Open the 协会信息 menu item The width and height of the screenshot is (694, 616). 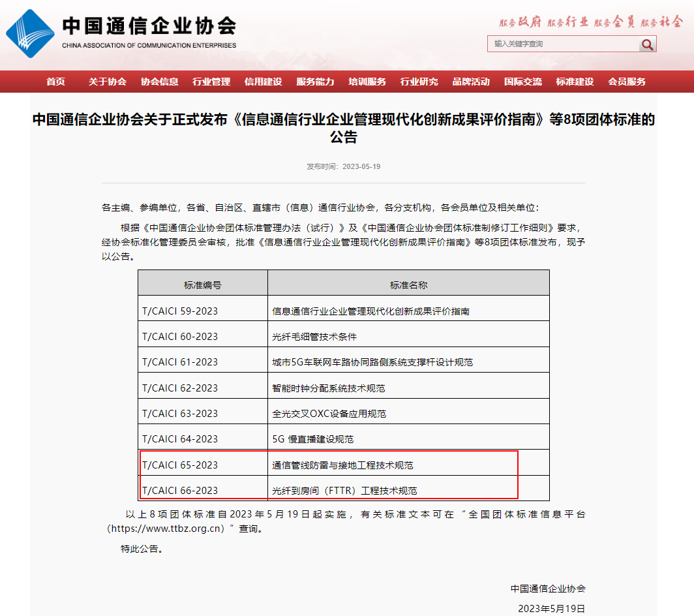pos(160,82)
